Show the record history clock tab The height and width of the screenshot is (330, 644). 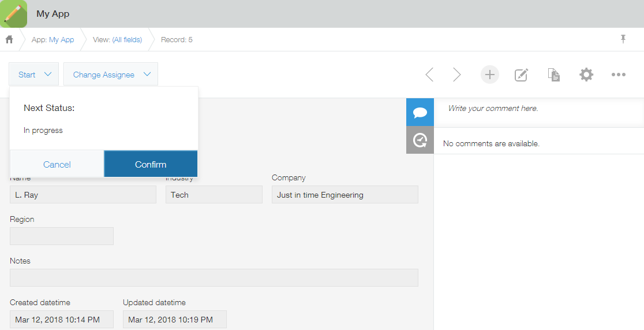(x=420, y=140)
